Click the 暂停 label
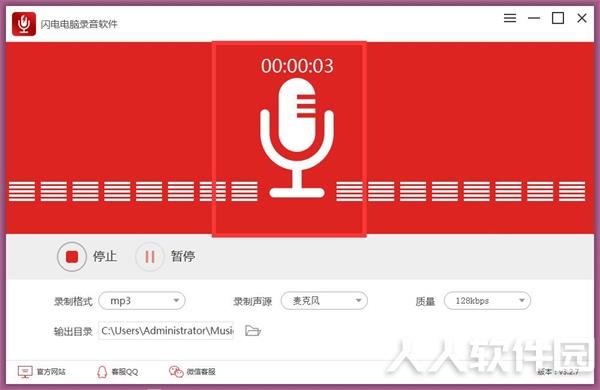Screen dimensions: 600x390 coord(183,256)
